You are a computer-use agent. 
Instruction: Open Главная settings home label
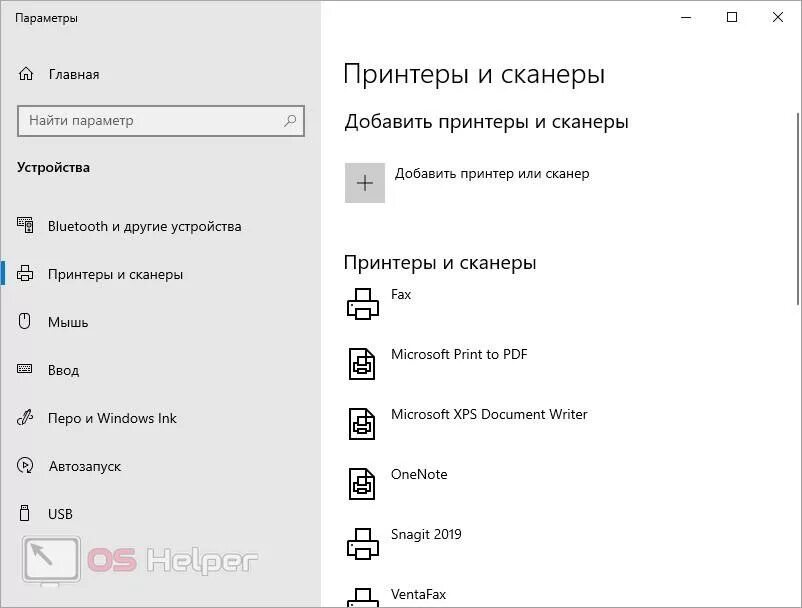pos(74,75)
